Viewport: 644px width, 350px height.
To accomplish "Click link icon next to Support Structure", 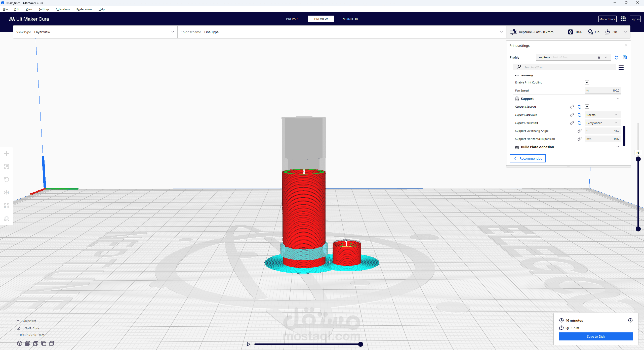I will click(x=572, y=115).
